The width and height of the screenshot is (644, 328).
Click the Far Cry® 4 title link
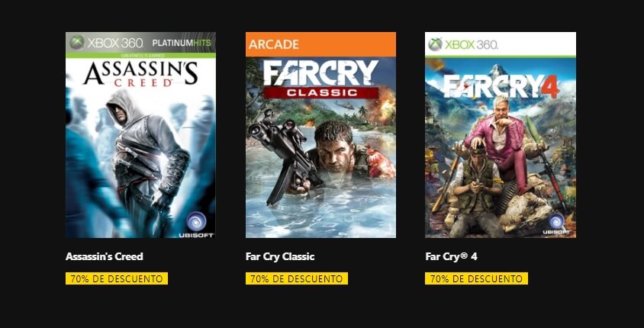pyautogui.click(x=452, y=256)
